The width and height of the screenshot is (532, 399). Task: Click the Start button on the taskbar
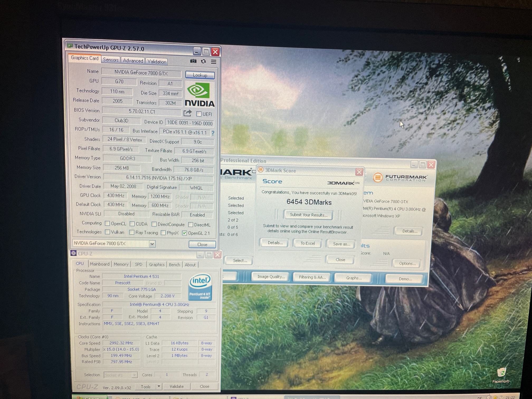point(90,397)
